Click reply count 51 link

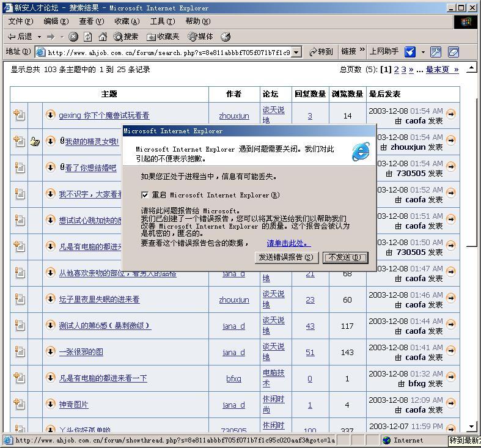(310, 353)
